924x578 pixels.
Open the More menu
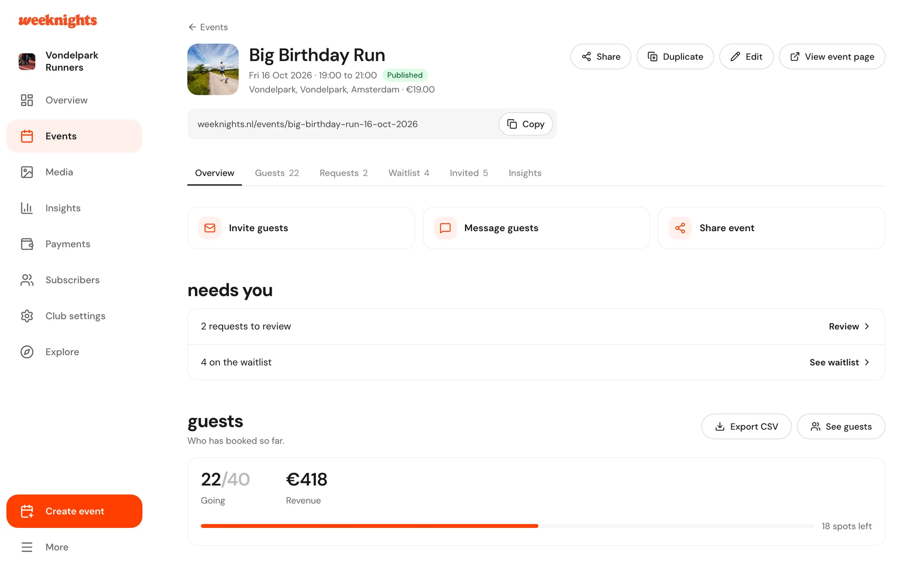(x=74, y=547)
